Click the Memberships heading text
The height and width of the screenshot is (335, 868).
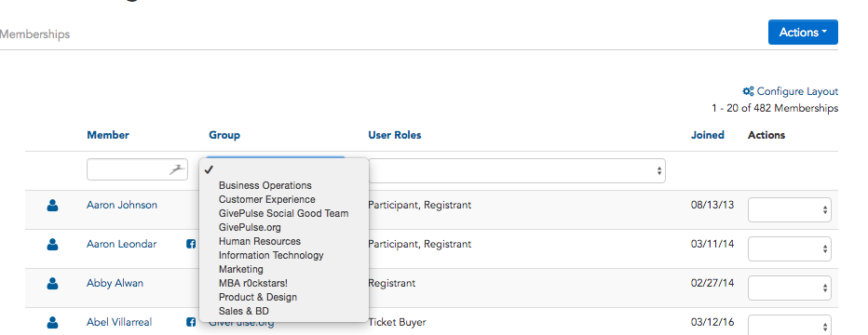[x=34, y=34]
